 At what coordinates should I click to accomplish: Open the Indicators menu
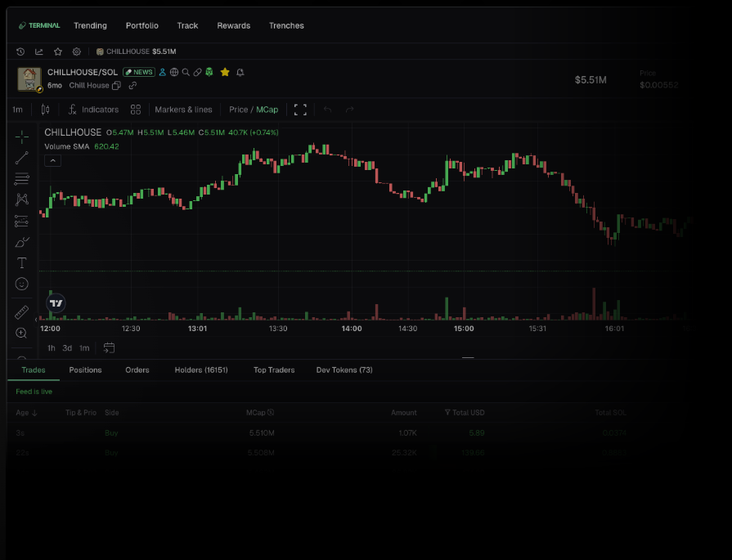(x=93, y=110)
